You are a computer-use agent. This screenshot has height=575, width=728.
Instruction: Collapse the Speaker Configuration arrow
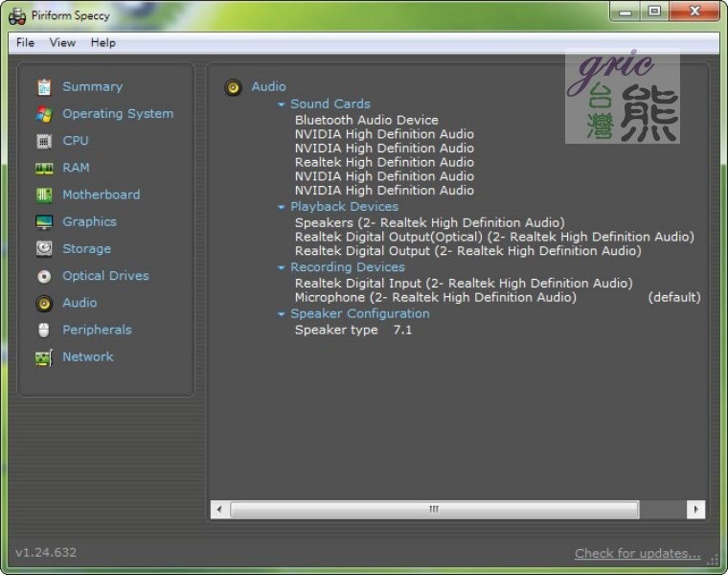tap(281, 314)
